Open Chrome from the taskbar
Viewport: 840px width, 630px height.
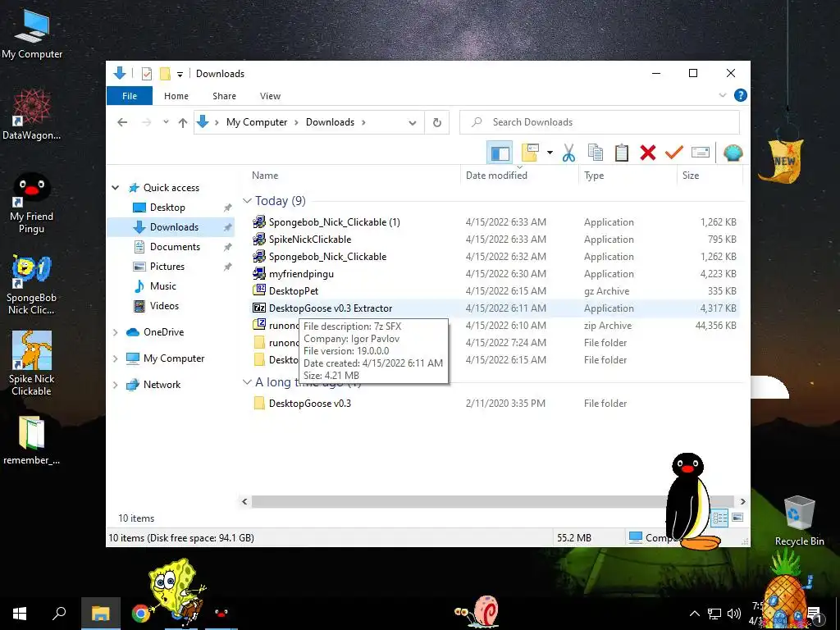(x=141, y=613)
